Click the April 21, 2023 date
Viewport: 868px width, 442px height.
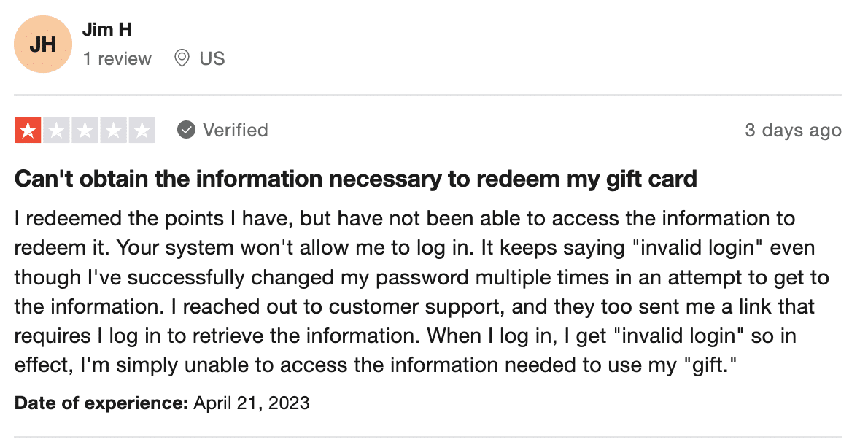pos(252,403)
